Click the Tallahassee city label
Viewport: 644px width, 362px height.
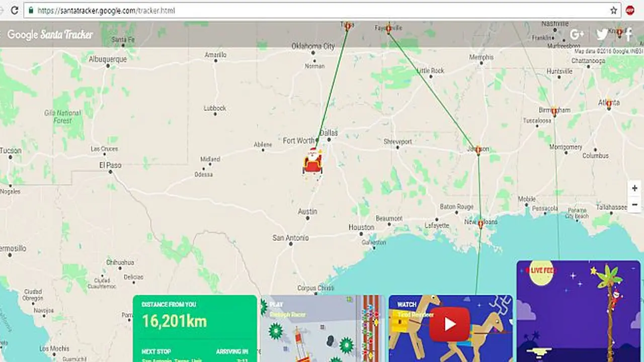point(611,207)
